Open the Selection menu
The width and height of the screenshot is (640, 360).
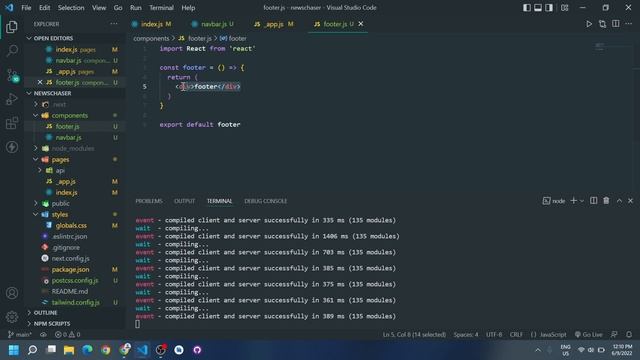coord(71,8)
